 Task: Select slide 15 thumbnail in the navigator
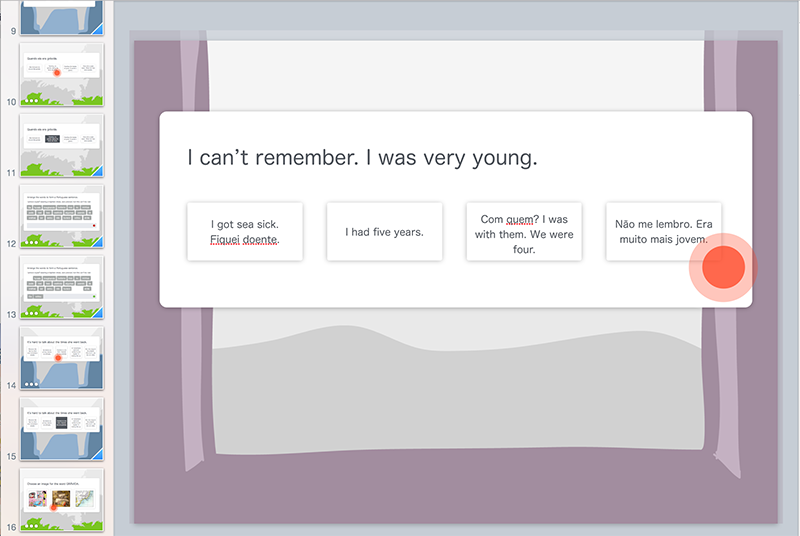62,429
